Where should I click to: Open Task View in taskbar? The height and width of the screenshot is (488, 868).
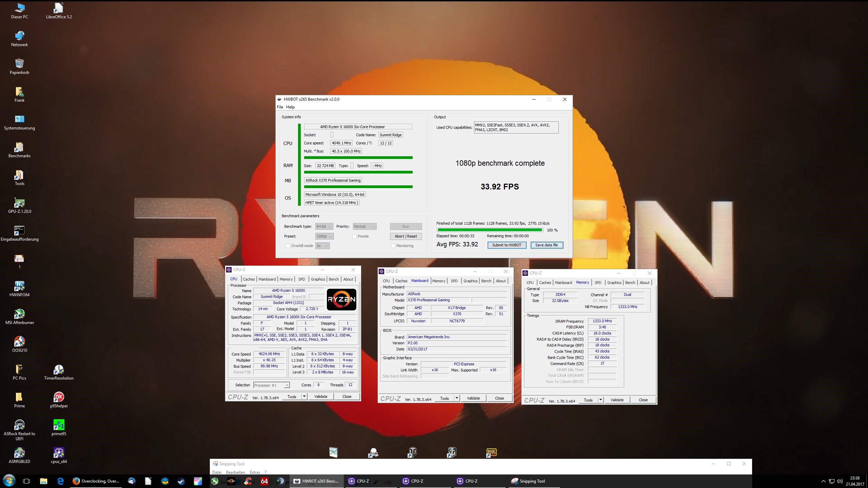26,481
